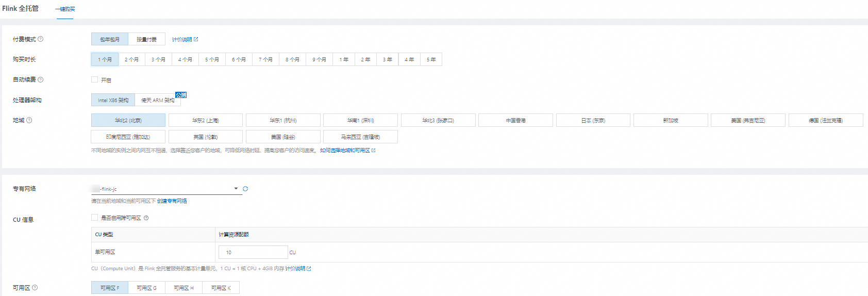The height and width of the screenshot is (296, 868).
Task: Select region 美国 (弗吉尼亚)
Action: point(748,120)
